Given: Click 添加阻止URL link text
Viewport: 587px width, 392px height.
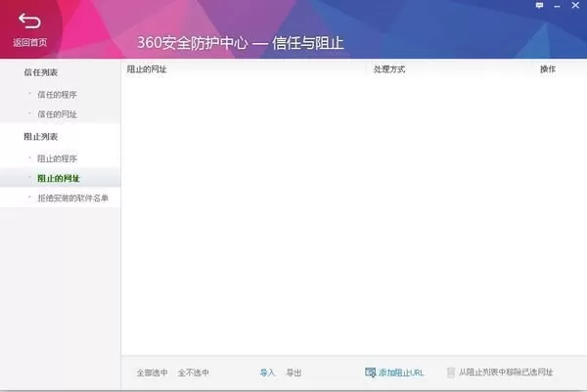Looking at the screenshot, I should [401, 372].
